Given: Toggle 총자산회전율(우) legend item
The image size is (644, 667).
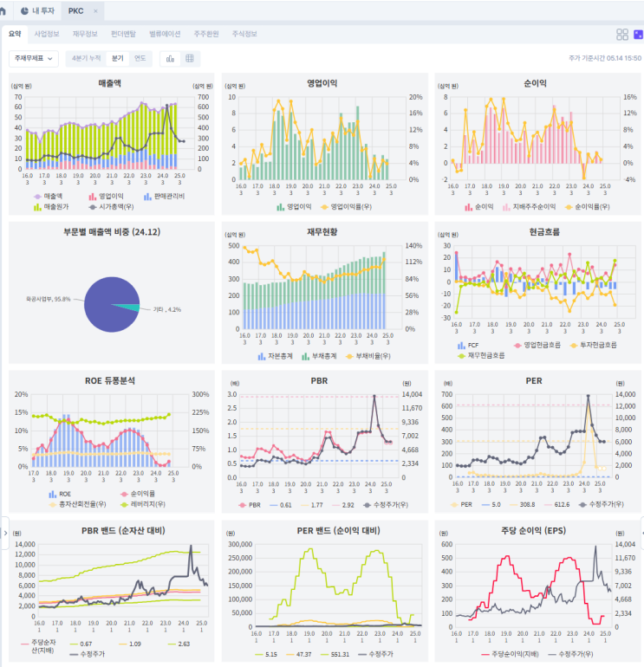Looking at the screenshot, I should tap(77, 504).
